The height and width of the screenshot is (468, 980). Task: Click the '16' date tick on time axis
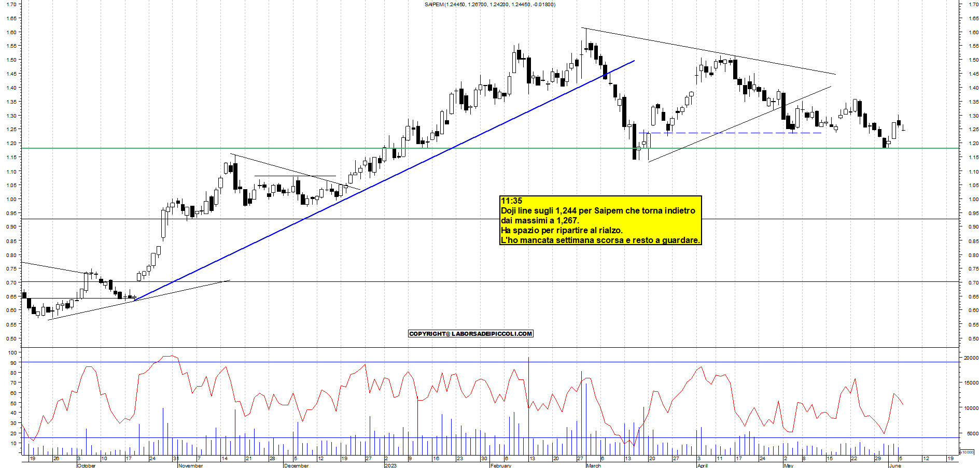pyautogui.click(x=436, y=459)
